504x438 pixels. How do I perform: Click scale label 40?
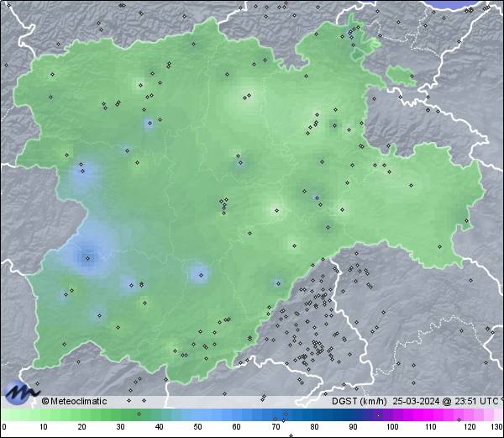[159, 426]
